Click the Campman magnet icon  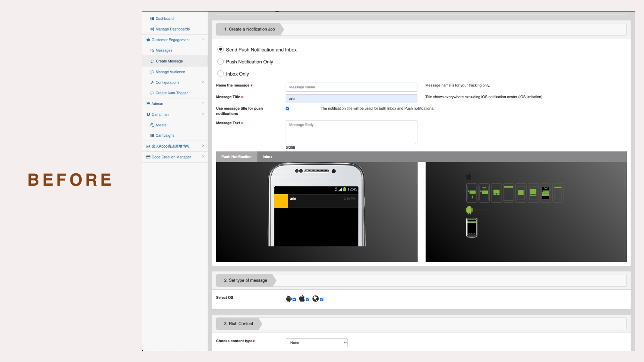tap(148, 114)
